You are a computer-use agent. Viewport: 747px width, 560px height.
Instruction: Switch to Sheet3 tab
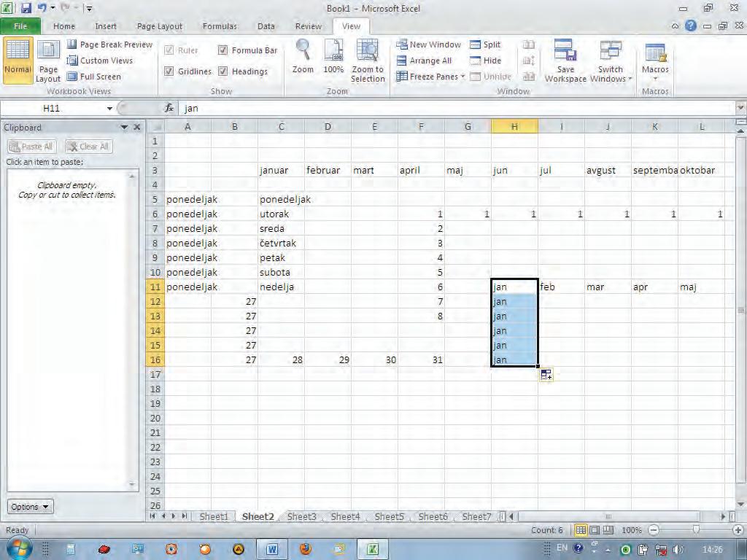pos(301,516)
